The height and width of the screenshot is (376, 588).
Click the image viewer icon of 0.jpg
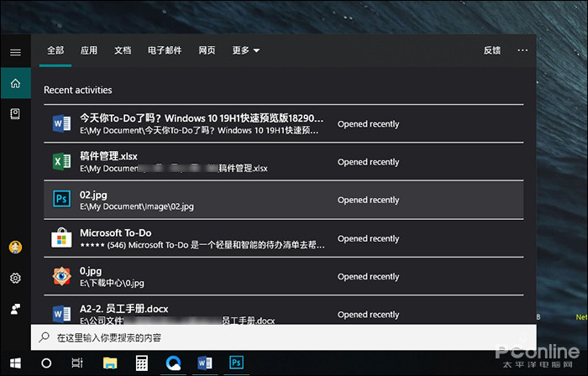coord(61,276)
